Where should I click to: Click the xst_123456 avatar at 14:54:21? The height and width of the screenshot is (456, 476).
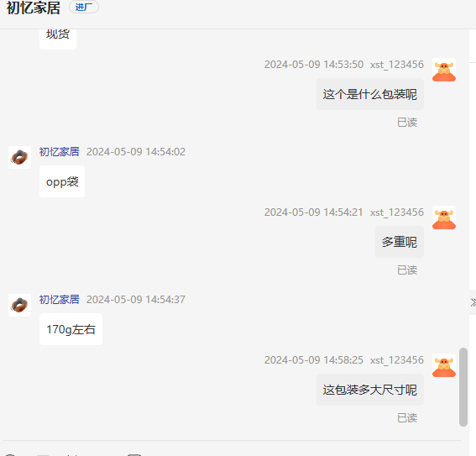(444, 218)
